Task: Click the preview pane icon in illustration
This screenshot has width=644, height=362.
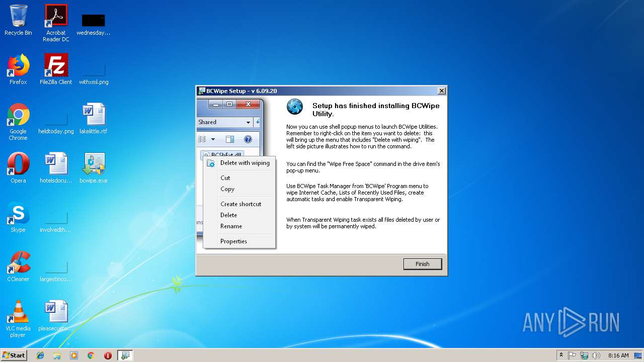Action: click(x=230, y=139)
